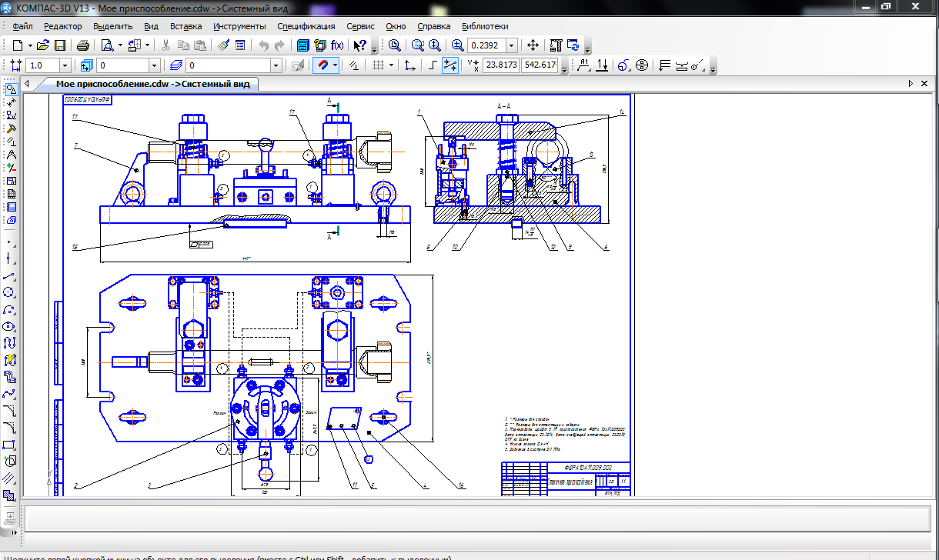This screenshot has width=939, height=560.
Task: Click the next document tab arrow at right
Action: click(x=911, y=84)
